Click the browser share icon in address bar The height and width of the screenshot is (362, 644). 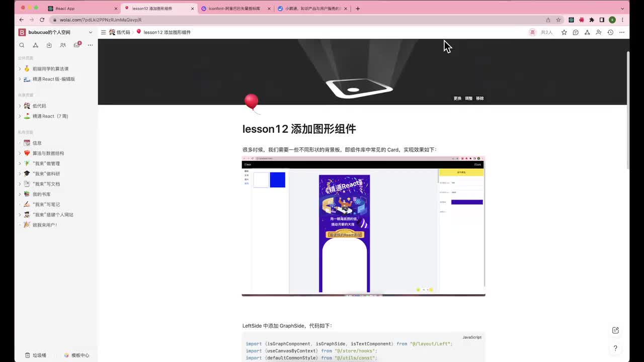coord(548,20)
